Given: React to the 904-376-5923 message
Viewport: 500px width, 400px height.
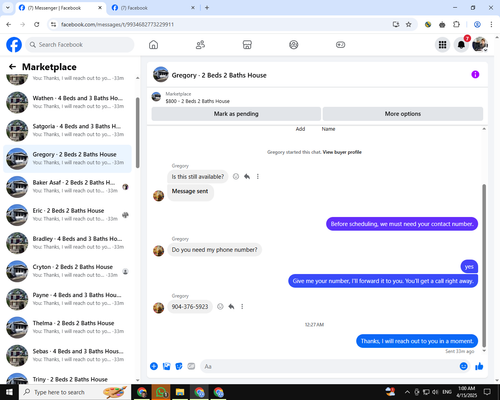Looking at the screenshot, I should 220,307.
